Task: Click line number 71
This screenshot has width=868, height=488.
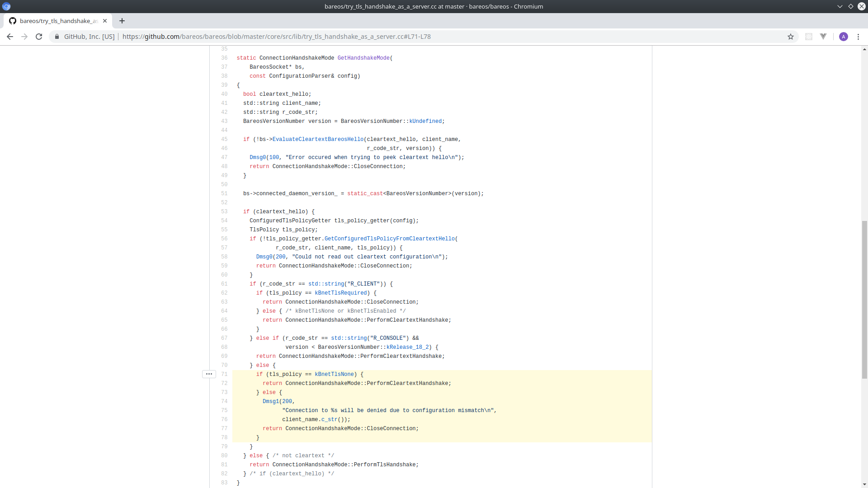Action: 224,374
